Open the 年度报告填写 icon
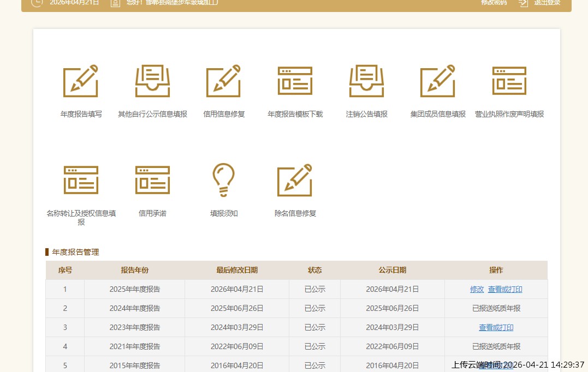Image resolution: width=588 pixels, height=372 pixels. pyautogui.click(x=81, y=81)
